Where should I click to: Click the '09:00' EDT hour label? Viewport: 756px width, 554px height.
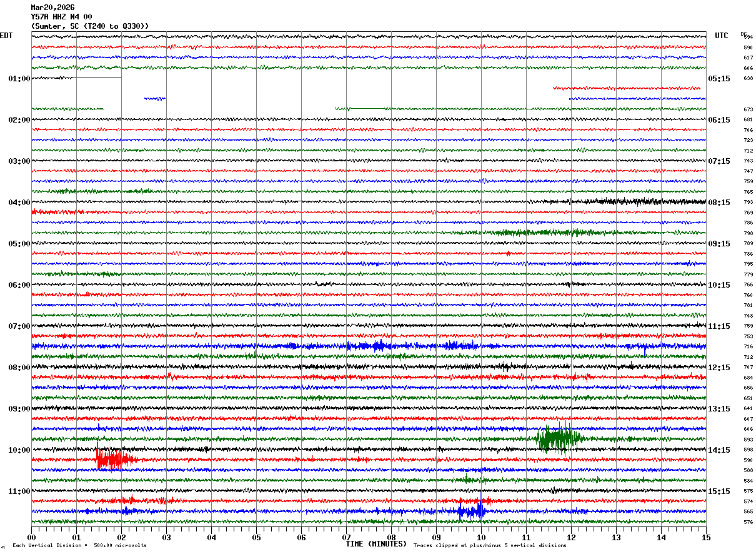tap(19, 409)
